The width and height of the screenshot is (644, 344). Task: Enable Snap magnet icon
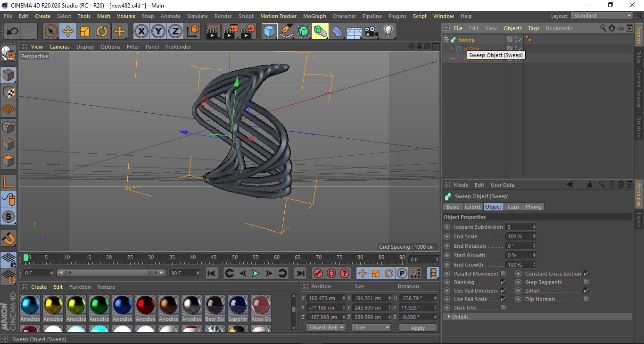click(8, 238)
